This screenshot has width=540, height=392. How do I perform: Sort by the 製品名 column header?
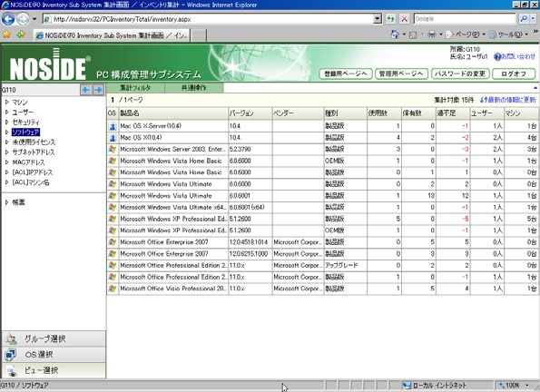[x=173, y=113]
